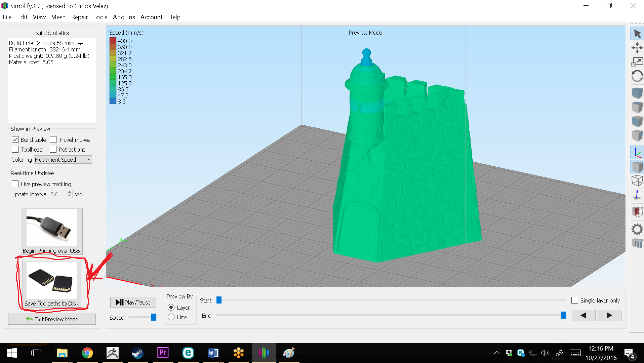The height and width of the screenshot is (363, 644).
Task: Select the arrow selection tool
Action: point(637,34)
